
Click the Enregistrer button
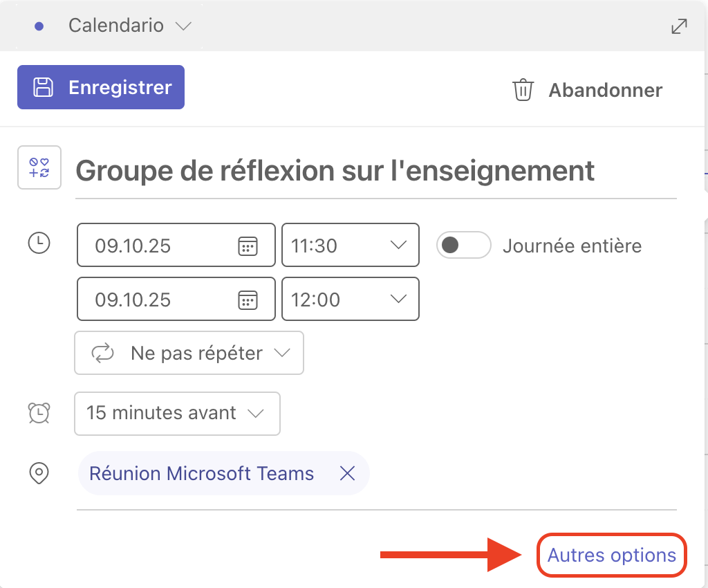(101, 87)
